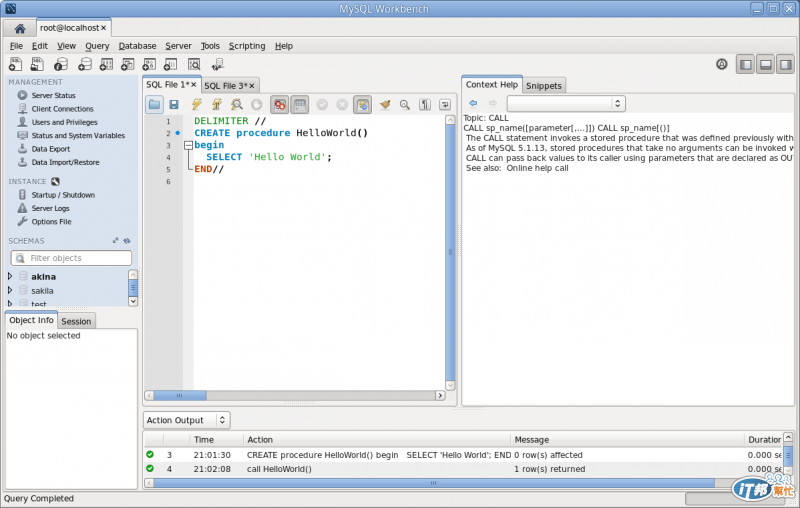Click the Filter objects search field
This screenshot has width=800, height=508.
(x=71, y=258)
